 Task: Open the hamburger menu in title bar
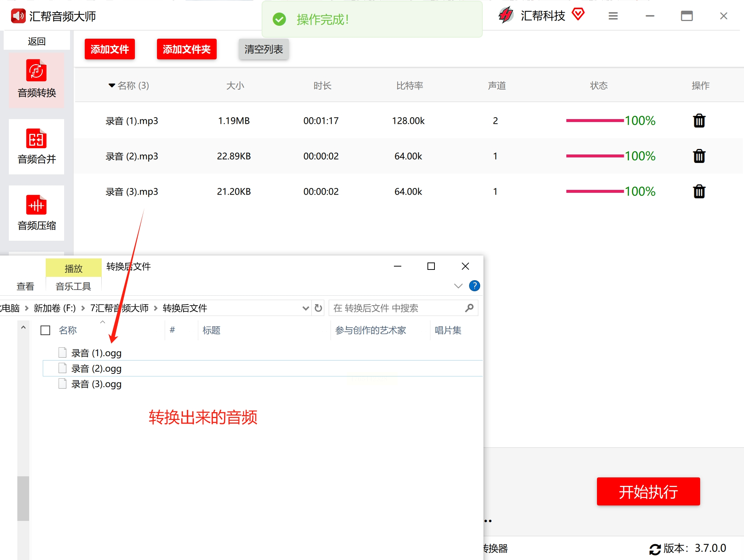tap(613, 16)
